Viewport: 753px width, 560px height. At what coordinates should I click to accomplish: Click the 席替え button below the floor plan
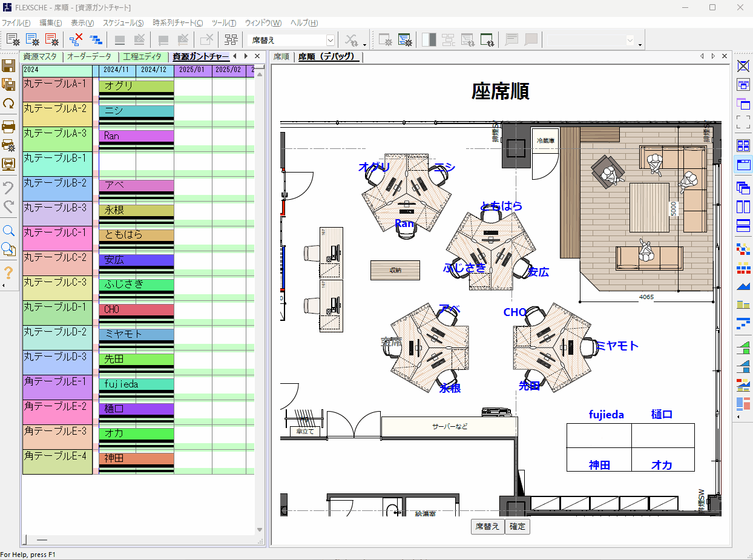click(x=487, y=527)
